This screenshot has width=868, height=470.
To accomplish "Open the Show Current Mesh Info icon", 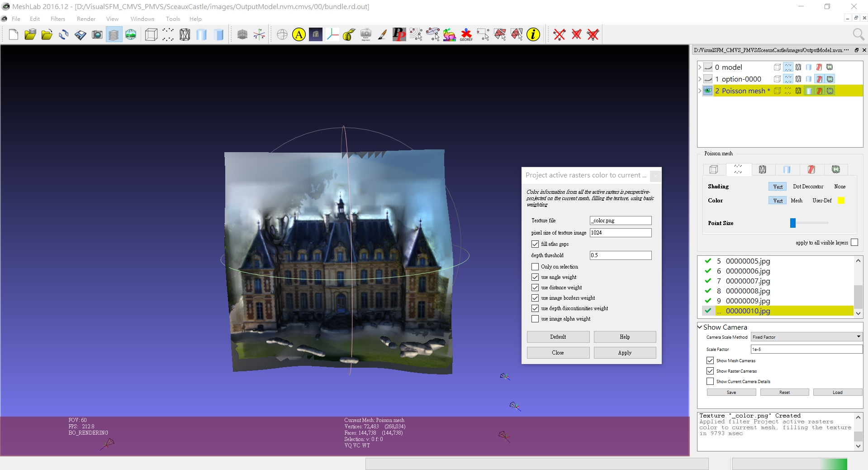I will pos(533,34).
